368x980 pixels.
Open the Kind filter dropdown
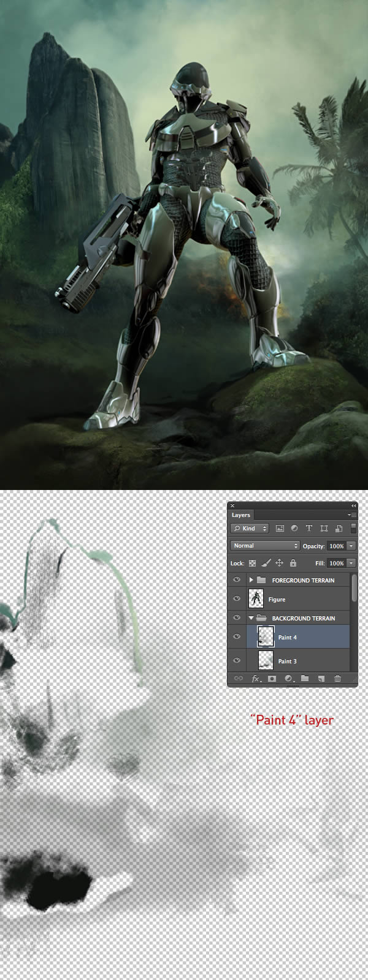click(x=250, y=528)
